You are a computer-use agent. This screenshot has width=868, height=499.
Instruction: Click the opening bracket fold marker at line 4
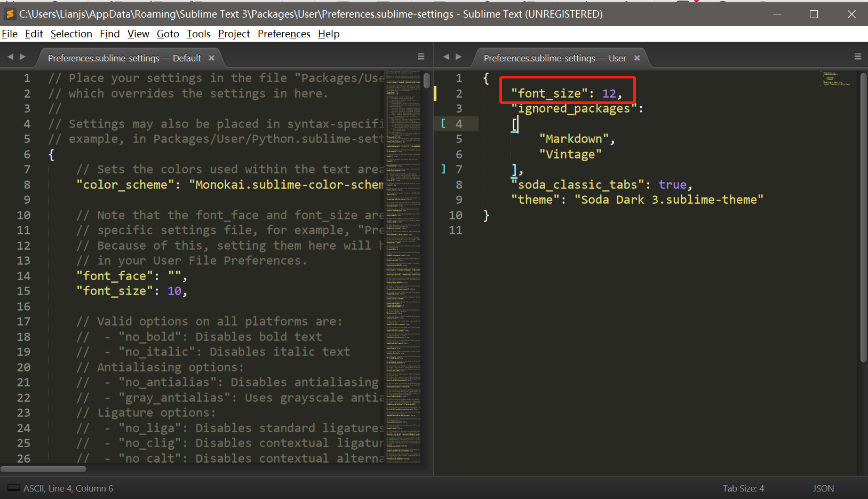click(x=443, y=124)
